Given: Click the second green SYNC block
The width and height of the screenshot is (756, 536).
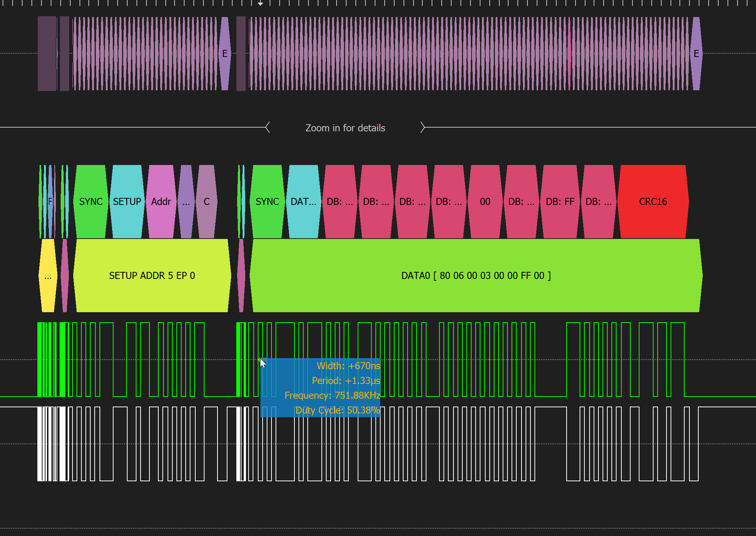Looking at the screenshot, I should [x=267, y=202].
